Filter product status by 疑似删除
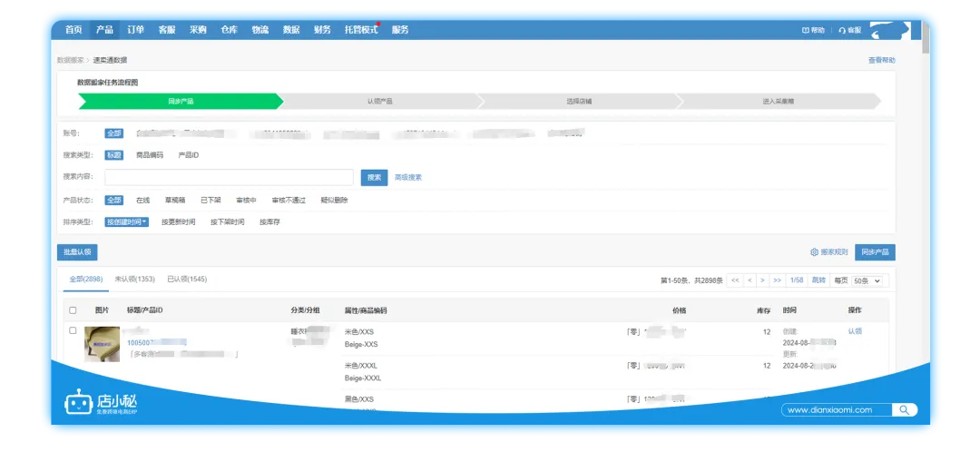The height and width of the screenshot is (452, 980). tap(334, 200)
